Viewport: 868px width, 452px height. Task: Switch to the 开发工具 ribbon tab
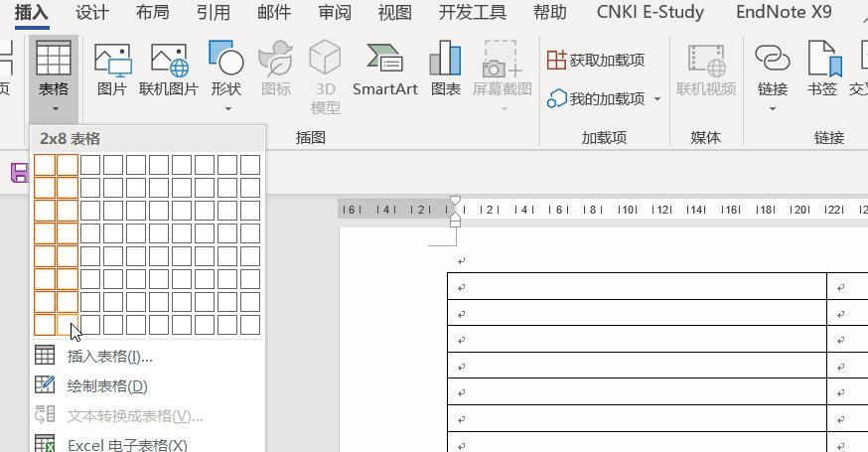coord(472,12)
